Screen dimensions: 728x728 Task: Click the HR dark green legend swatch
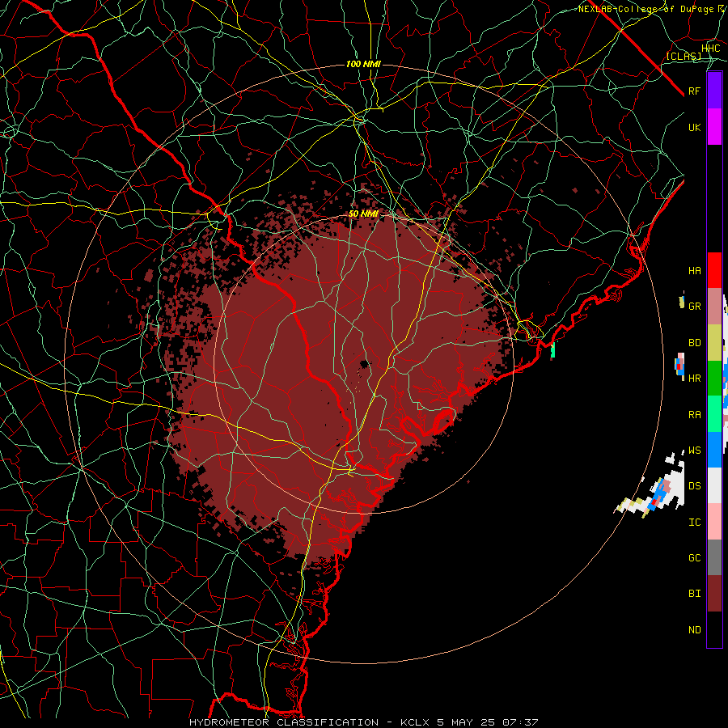point(714,379)
